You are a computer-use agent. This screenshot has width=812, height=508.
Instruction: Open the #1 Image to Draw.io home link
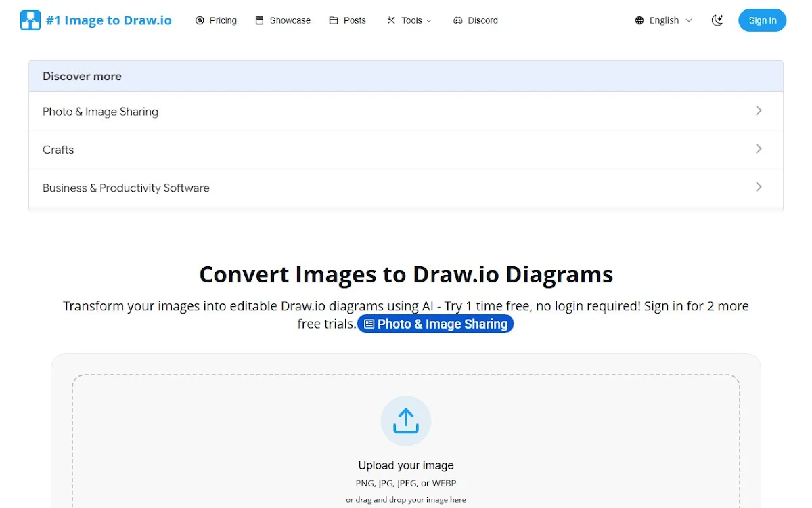pyautogui.click(x=96, y=20)
